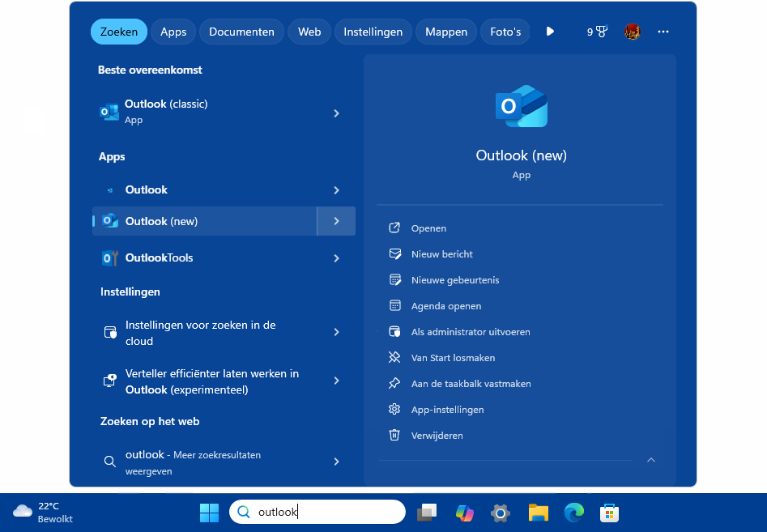Click the Verteller setting icon
The width and height of the screenshot is (767, 532).
click(x=110, y=381)
